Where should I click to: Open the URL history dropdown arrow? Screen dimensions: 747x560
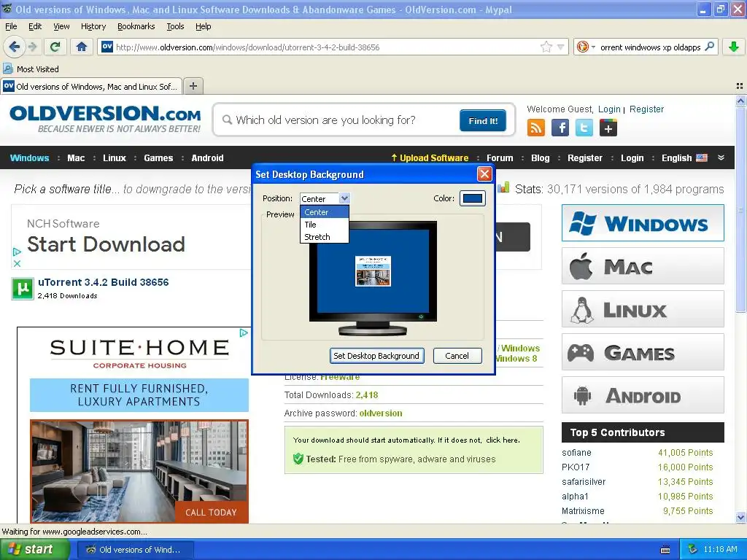[x=561, y=47]
